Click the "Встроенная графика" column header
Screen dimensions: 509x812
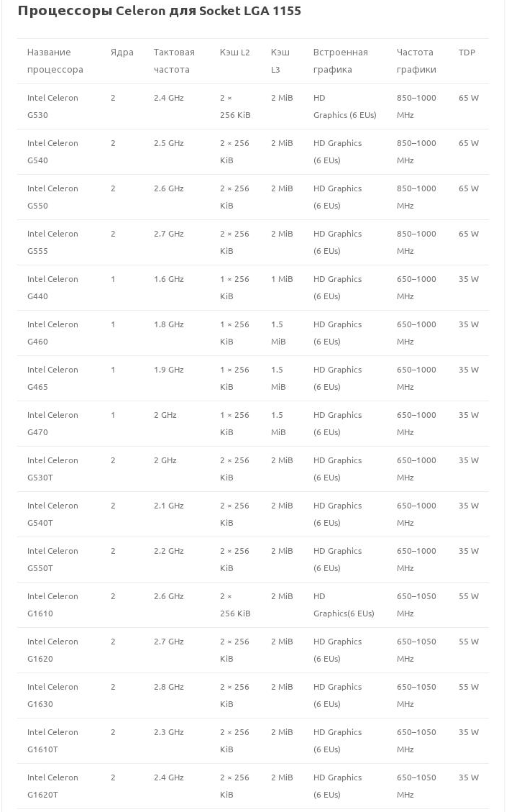click(340, 61)
